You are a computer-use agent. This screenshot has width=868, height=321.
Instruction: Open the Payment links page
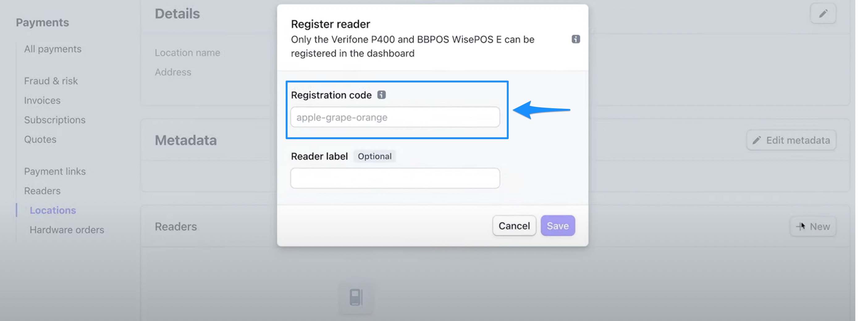[55, 171]
